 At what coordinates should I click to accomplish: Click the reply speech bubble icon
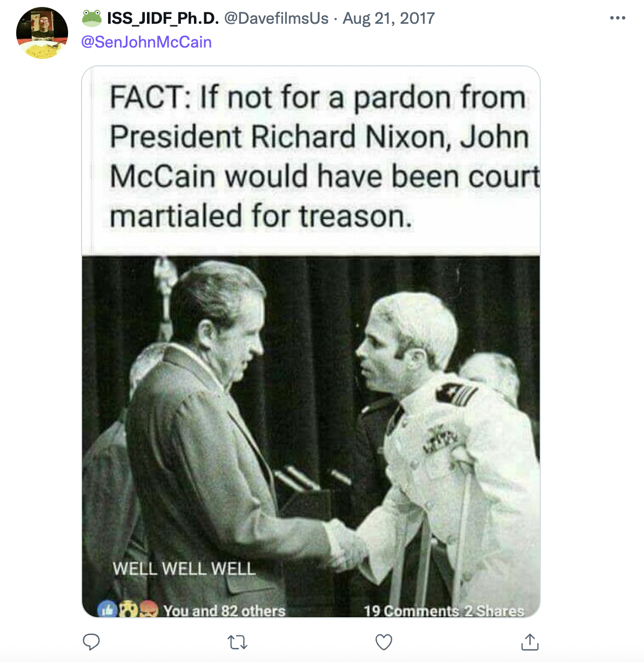(x=91, y=642)
